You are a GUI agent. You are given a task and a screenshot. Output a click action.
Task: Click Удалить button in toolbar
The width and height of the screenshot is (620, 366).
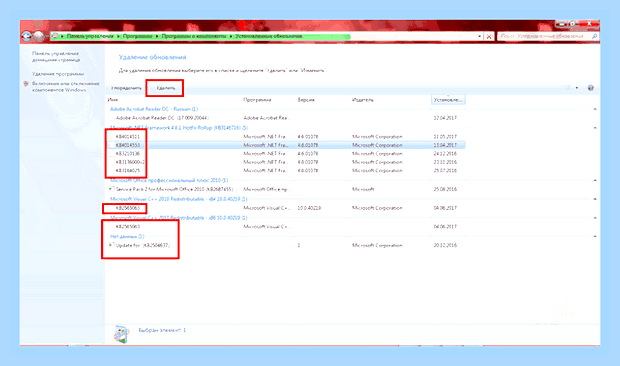coord(165,88)
